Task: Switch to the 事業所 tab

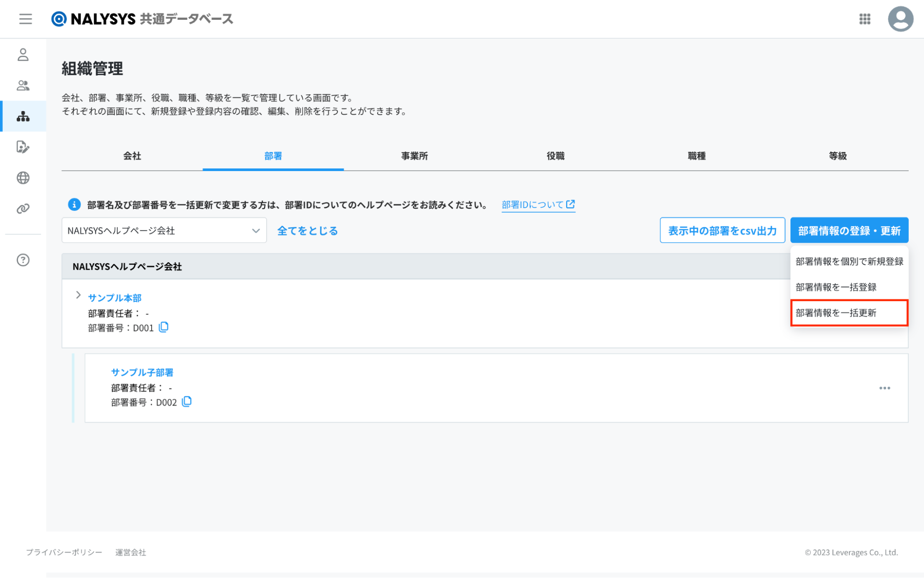Action: coord(414,156)
